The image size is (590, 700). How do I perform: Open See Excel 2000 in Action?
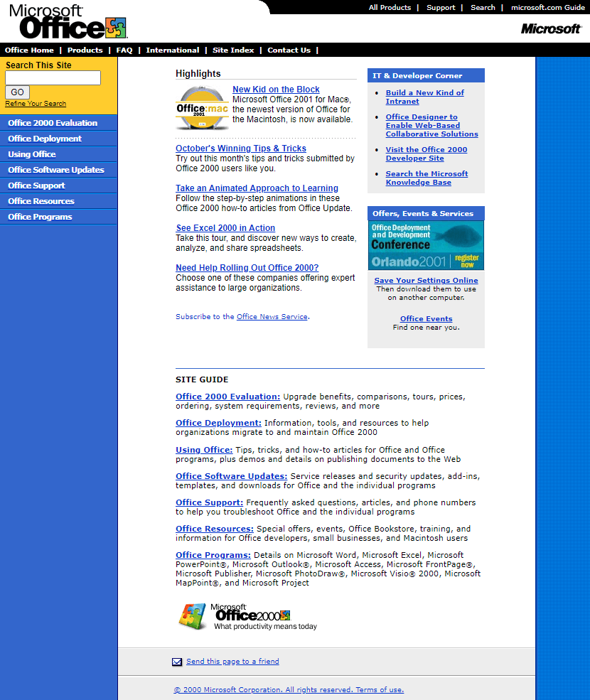(225, 227)
